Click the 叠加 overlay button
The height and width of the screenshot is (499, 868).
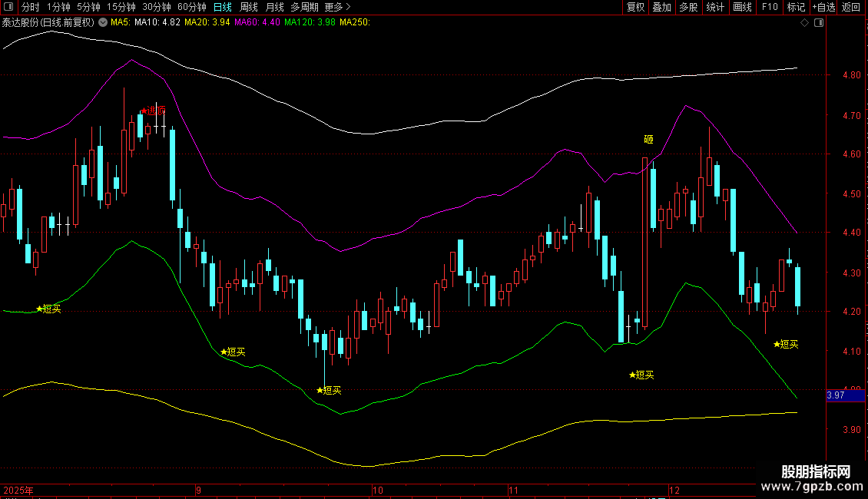[x=662, y=7]
